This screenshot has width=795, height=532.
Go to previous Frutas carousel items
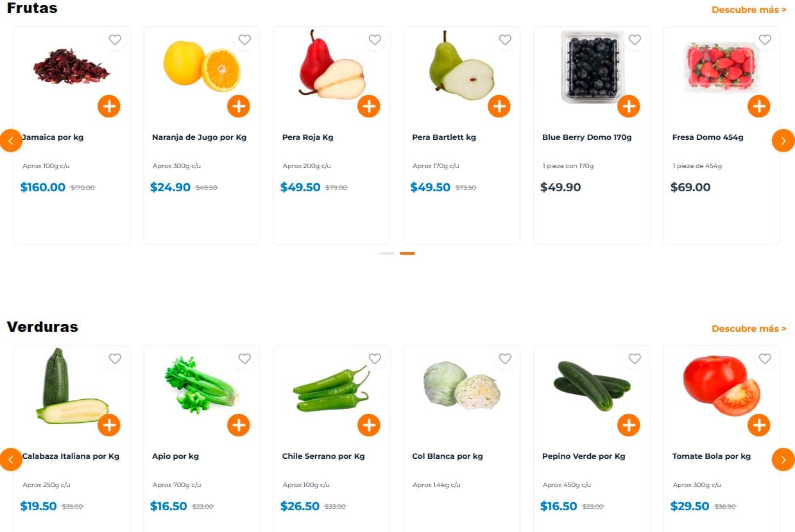(11, 141)
